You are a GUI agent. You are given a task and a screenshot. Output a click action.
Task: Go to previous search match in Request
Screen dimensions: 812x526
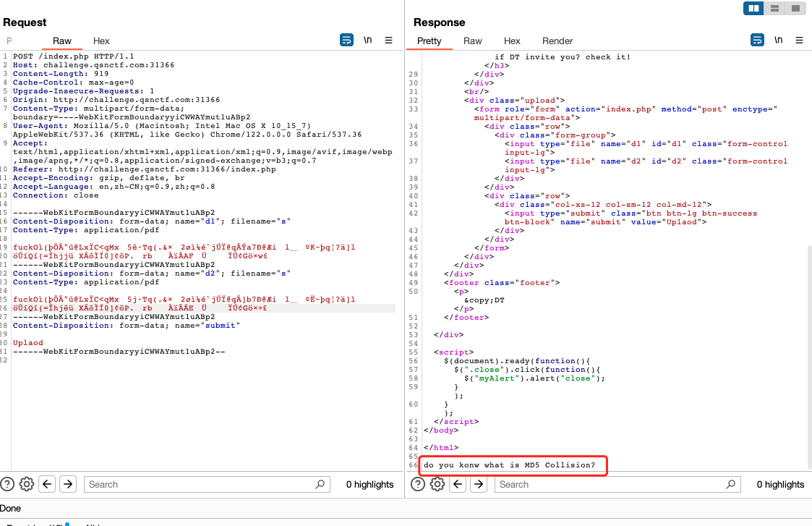click(48, 484)
